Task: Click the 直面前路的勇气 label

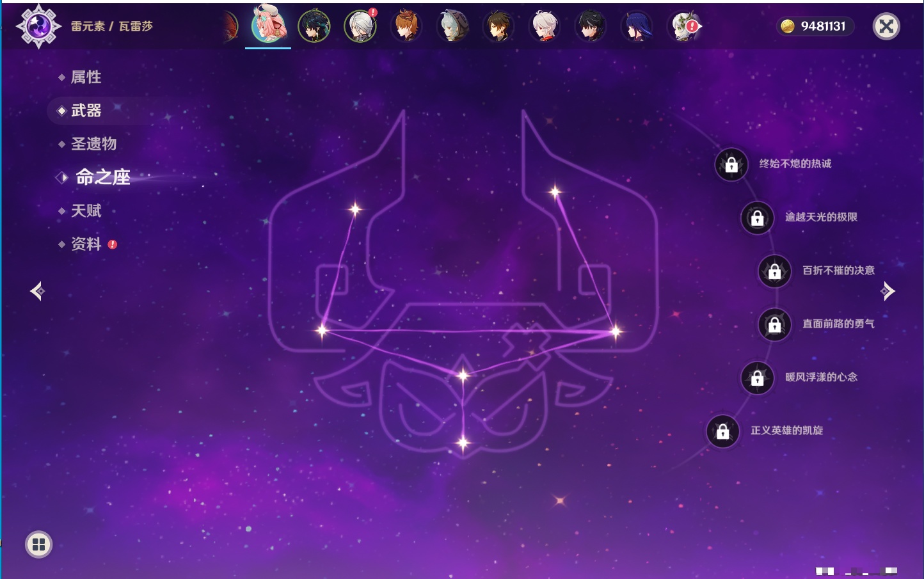Action: coord(838,324)
